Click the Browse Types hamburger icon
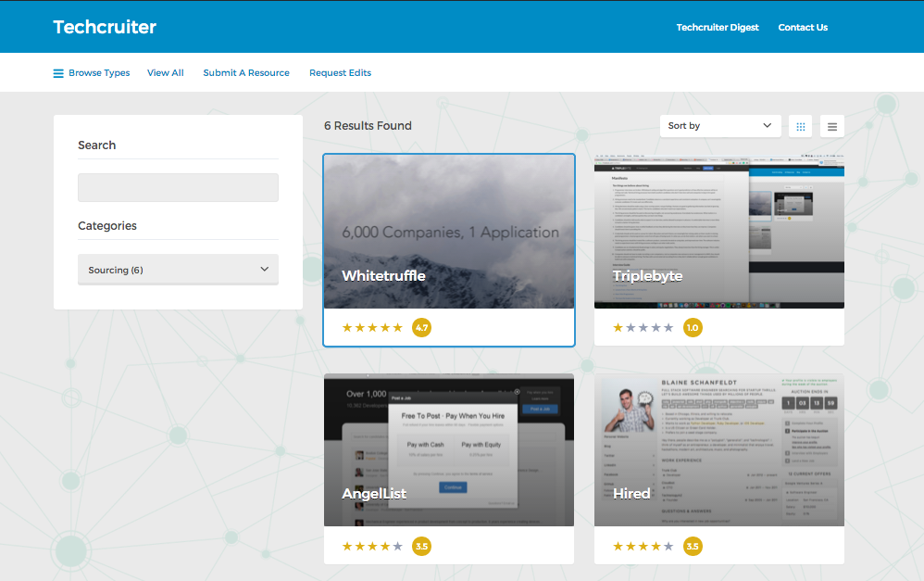This screenshot has height=581, width=924. [58, 73]
